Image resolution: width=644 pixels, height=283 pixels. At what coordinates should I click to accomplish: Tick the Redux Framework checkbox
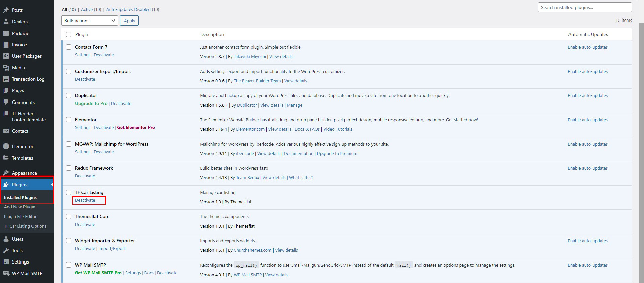tap(69, 168)
